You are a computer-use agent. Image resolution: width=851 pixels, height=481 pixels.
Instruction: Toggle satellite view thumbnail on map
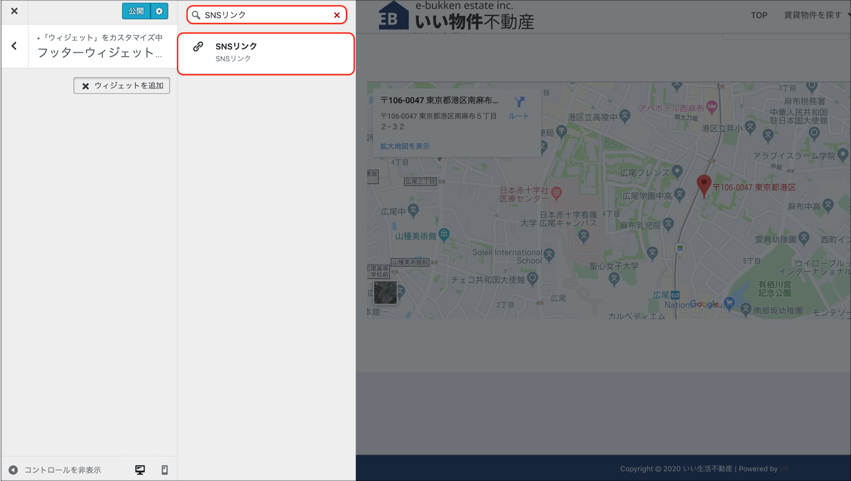click(x=385, y=292)
